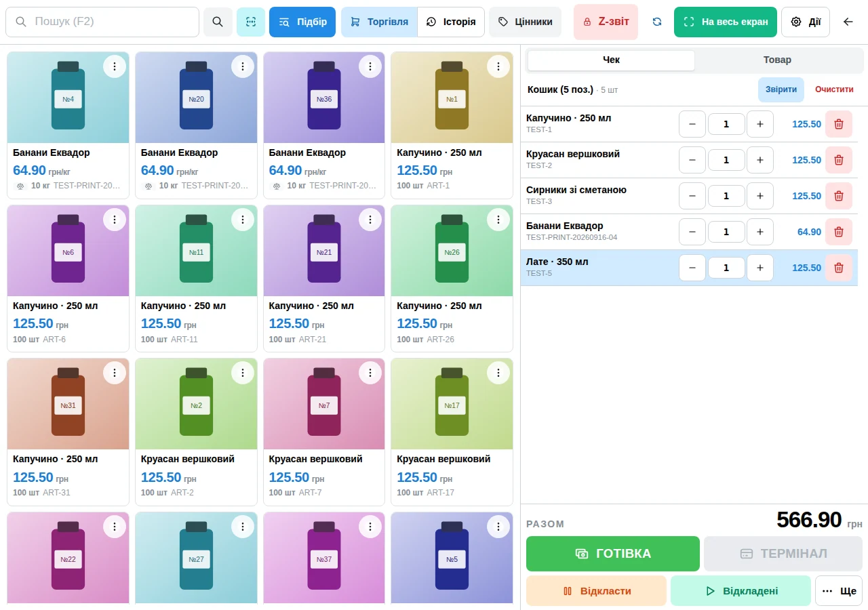Delete Сирники зі сметаною cart row
868x610 pixels.
pyautogui.click(x=839, y=196)
